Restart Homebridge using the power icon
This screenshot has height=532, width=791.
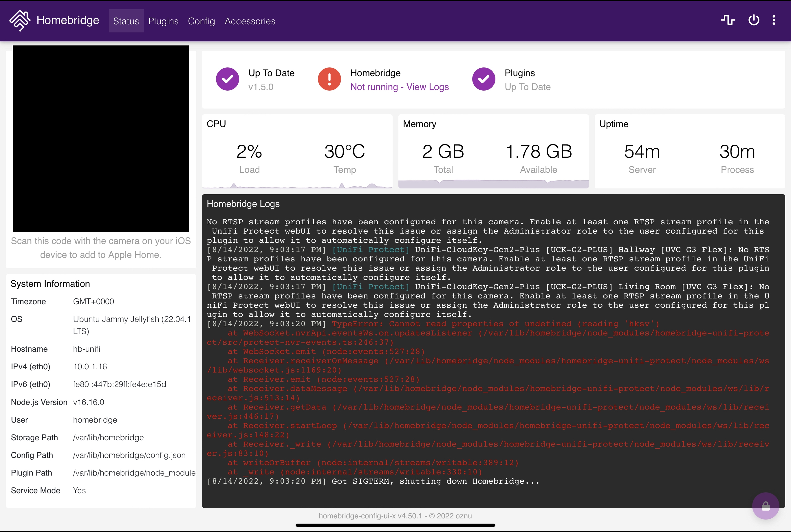point(753,20)
